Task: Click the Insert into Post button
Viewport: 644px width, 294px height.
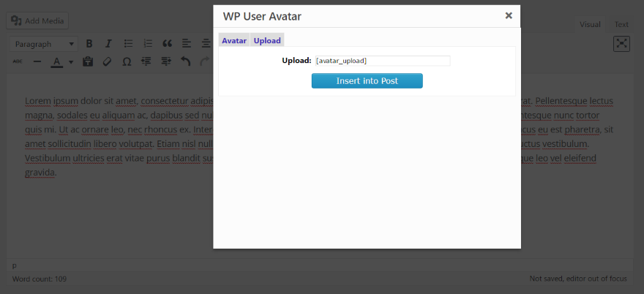Action: click(x=367, y=81)
